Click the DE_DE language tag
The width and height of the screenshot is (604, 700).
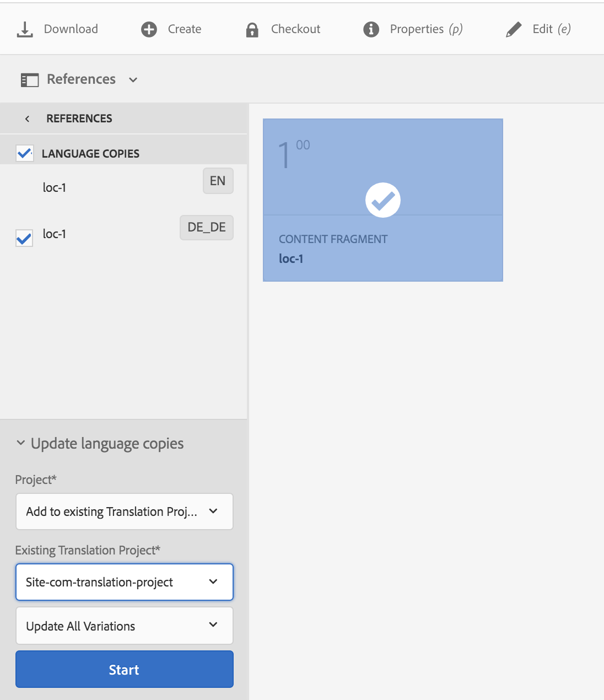tap(207, 228)
